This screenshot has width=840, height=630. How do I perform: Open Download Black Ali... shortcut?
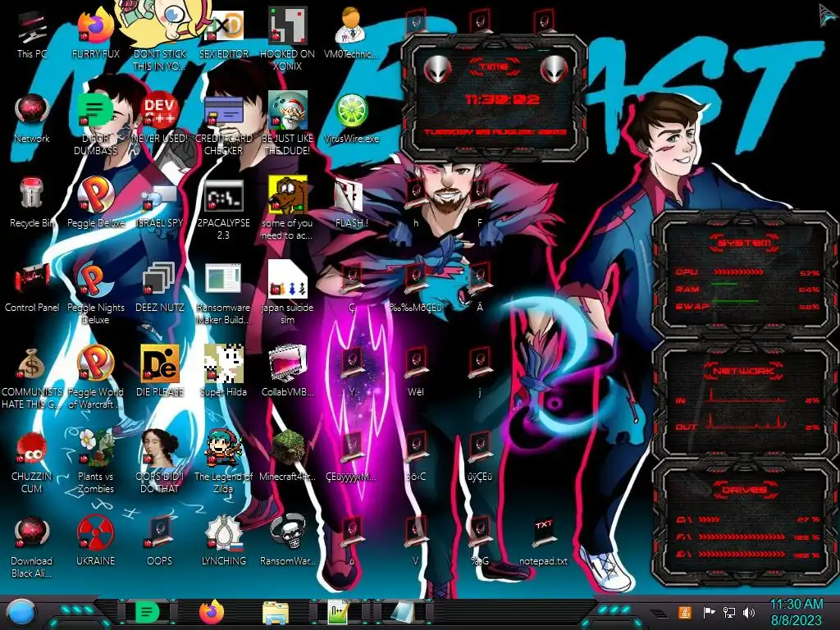pyautogui.click(x=32, y=546)
